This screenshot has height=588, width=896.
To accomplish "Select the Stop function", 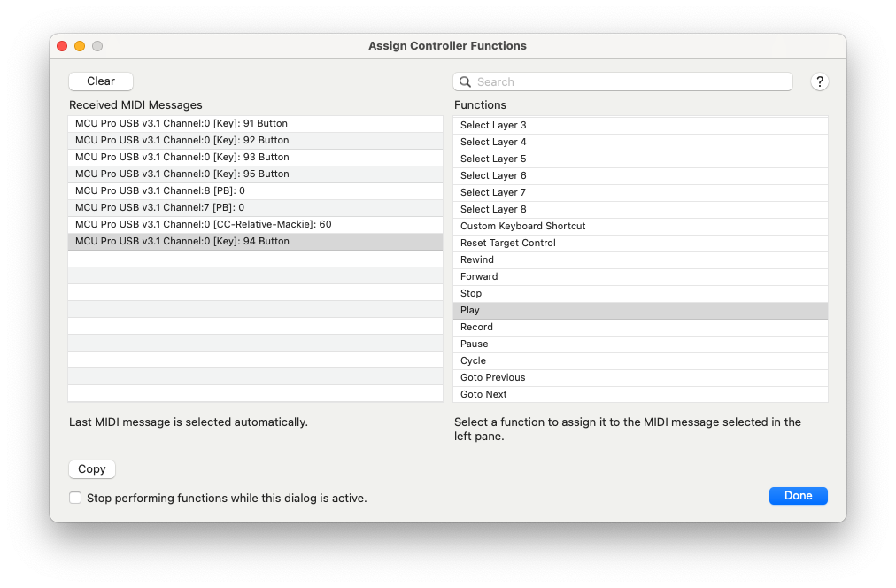I will tap(639, 293).
